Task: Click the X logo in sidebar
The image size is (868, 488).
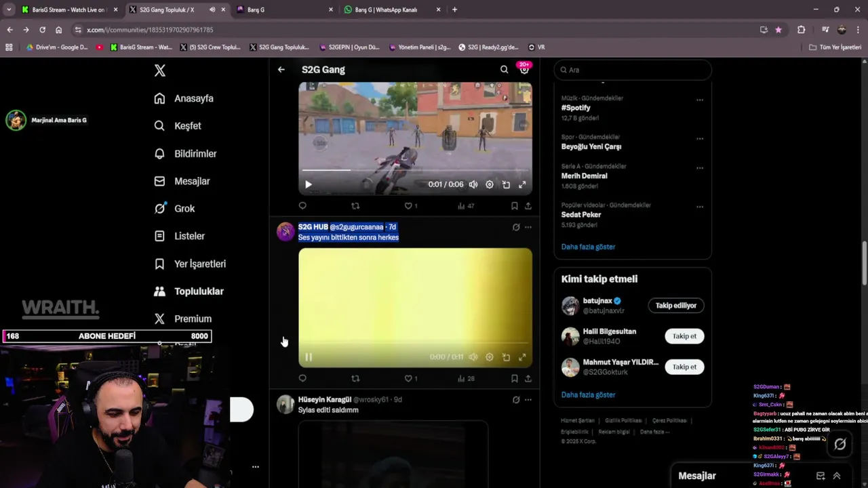Action: 159,70
